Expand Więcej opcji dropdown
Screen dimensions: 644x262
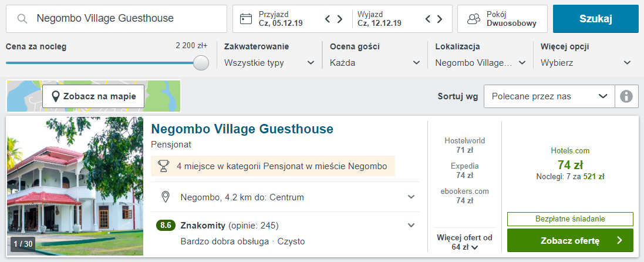pos(586,63)
